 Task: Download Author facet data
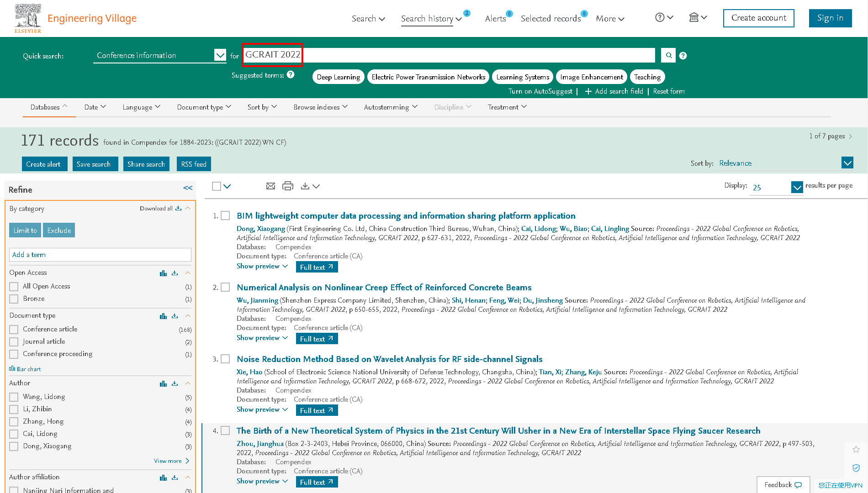[175, 383]
